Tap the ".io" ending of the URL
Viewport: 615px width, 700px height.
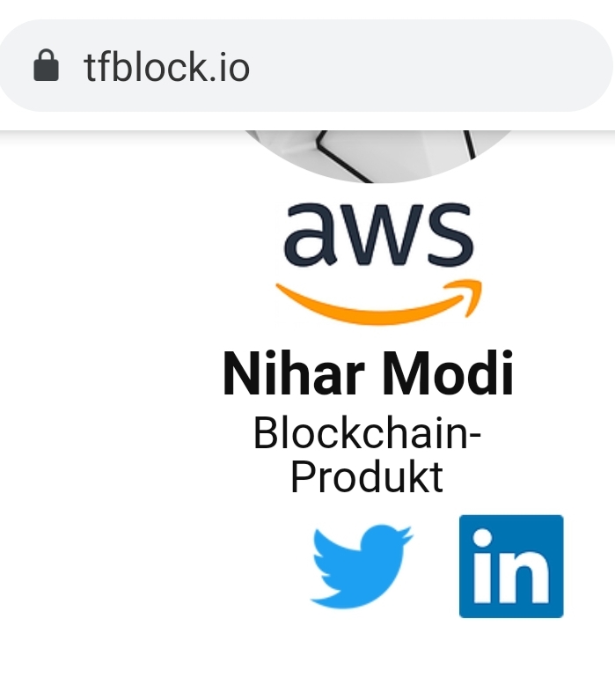(232, 67)
